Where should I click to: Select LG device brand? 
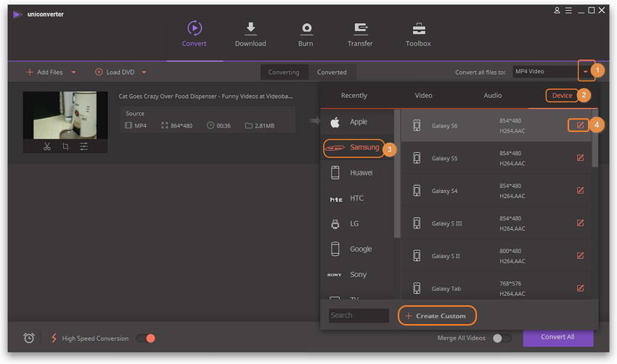[x=357, y=223]
